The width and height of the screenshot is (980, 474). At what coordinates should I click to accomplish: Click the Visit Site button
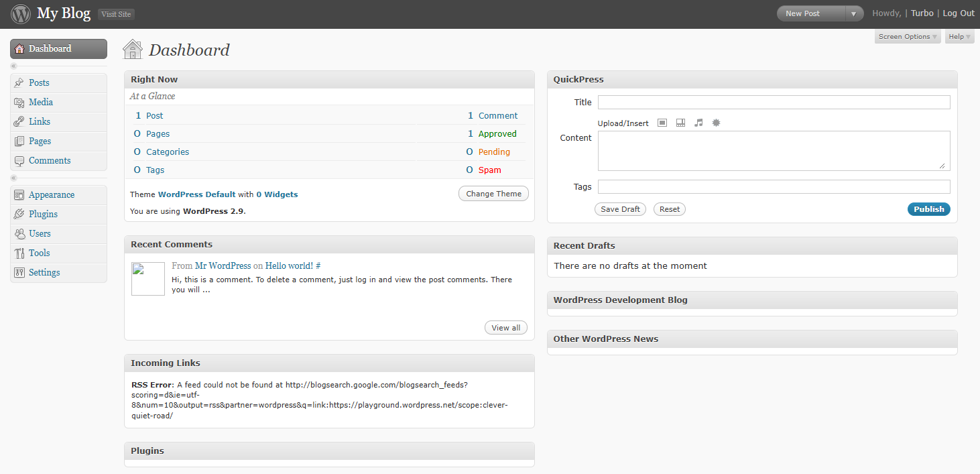click(116, 14)
